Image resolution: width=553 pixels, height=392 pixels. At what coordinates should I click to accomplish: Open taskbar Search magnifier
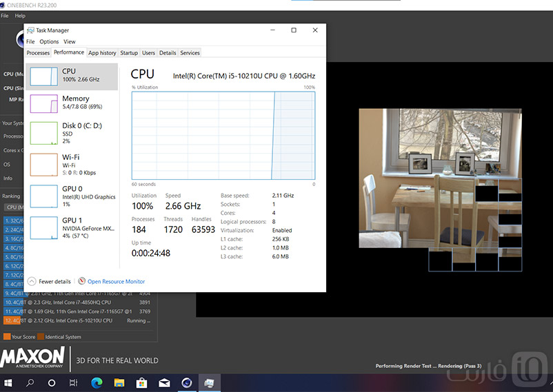[30, 383]
